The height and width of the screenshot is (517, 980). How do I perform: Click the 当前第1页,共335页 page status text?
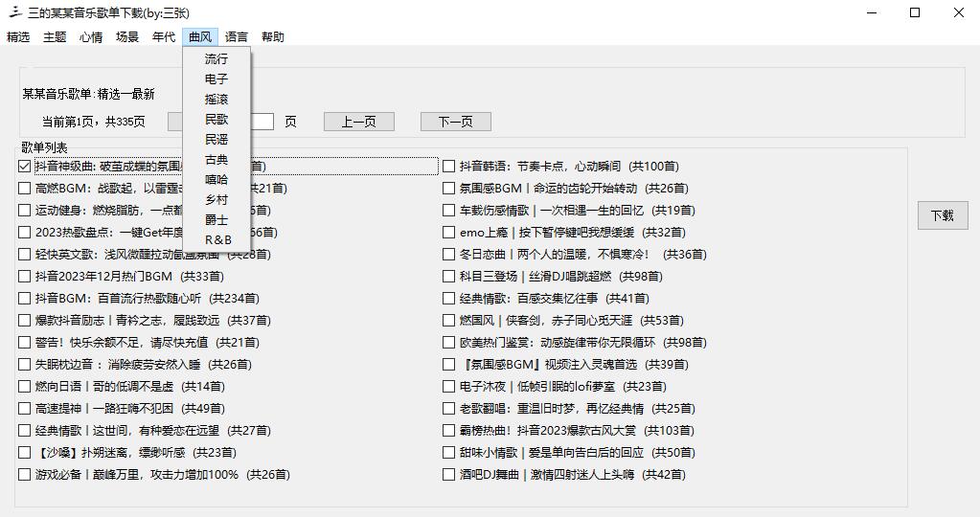click(94, 122)
